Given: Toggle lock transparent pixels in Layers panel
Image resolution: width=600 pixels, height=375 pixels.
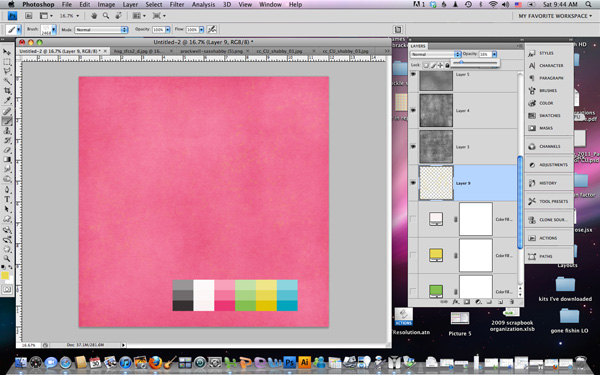Looking at the screenshot, I should pos(426,65).
